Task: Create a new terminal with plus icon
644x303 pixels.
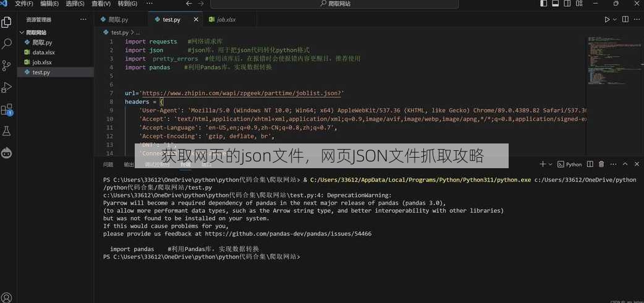Action: (x=543, y=164)
